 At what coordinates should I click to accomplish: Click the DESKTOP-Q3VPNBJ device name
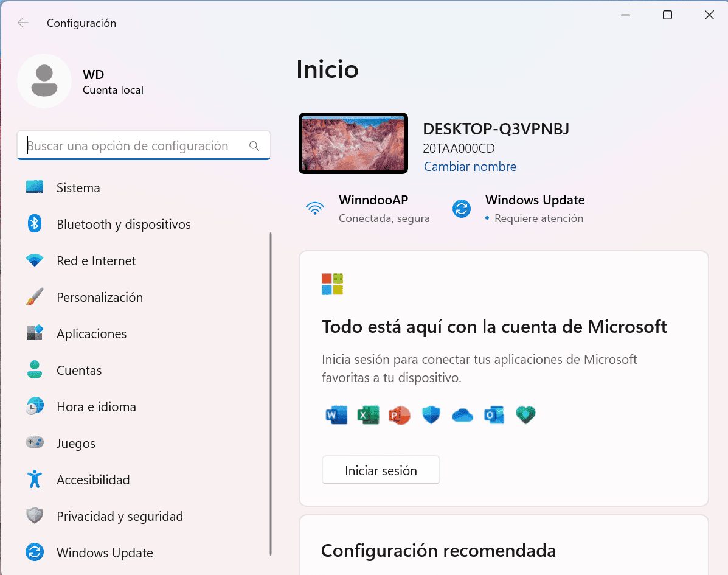tap(496, 128)
